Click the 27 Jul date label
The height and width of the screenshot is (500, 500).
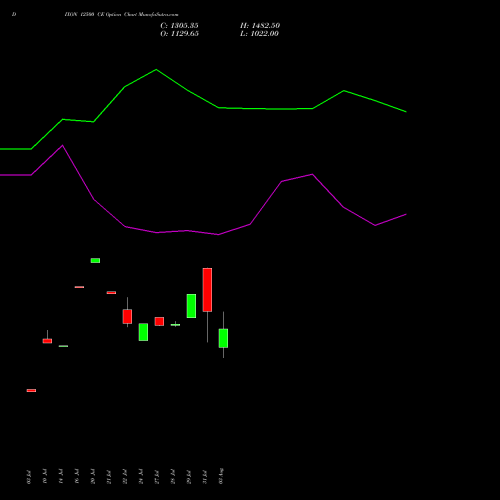pos(157,477)
